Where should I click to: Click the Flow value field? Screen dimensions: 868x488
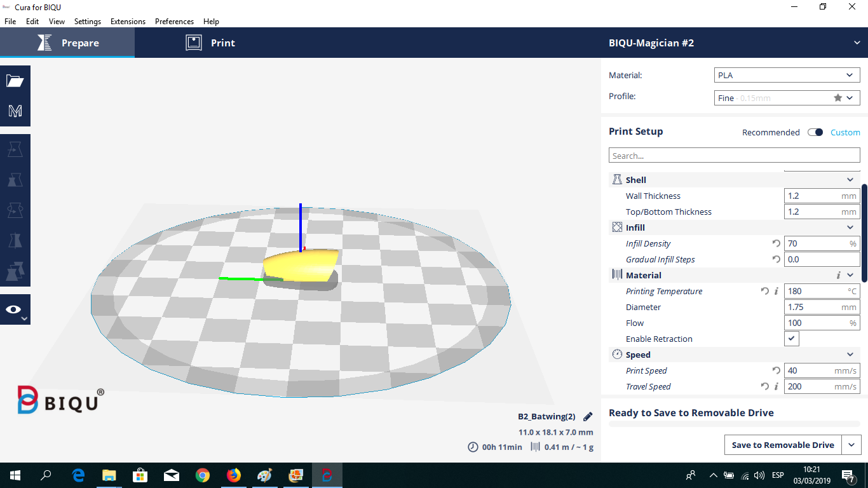(822, 323)
